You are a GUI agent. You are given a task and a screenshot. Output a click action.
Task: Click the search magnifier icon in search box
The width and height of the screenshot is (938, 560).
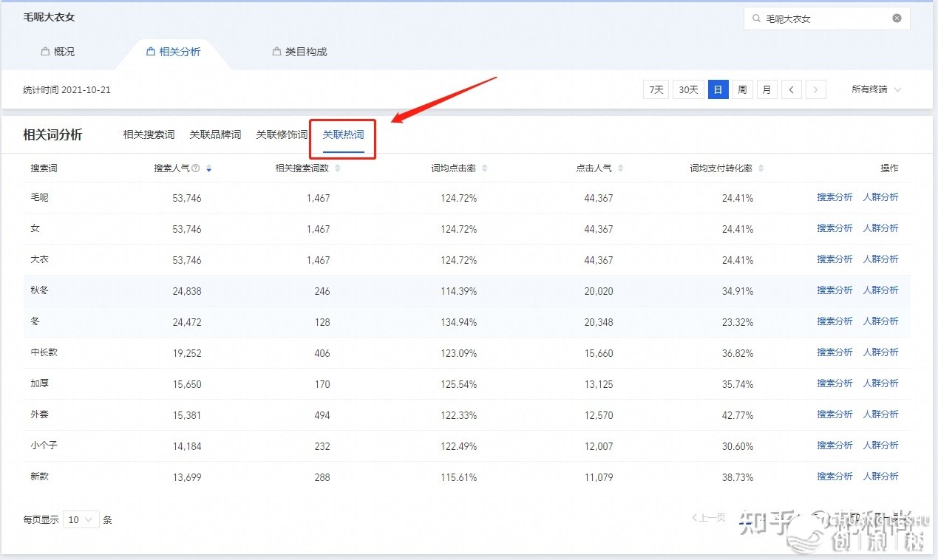coord(755,18)
